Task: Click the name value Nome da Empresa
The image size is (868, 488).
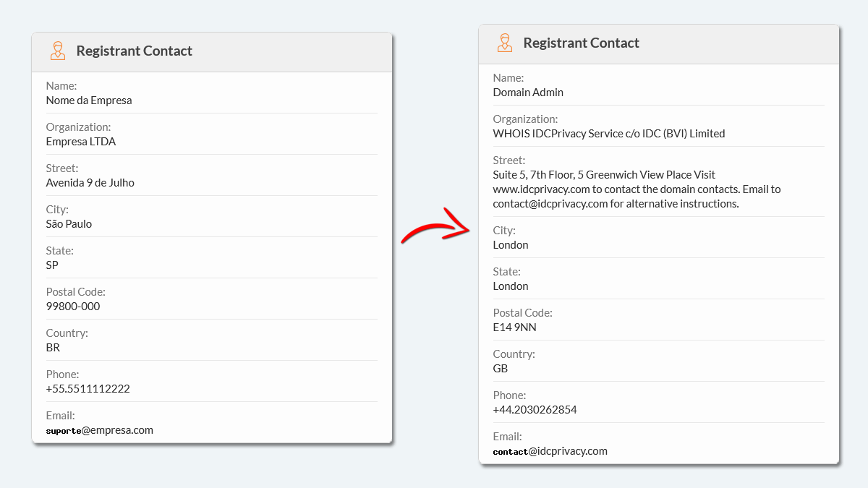Action: 89,100
